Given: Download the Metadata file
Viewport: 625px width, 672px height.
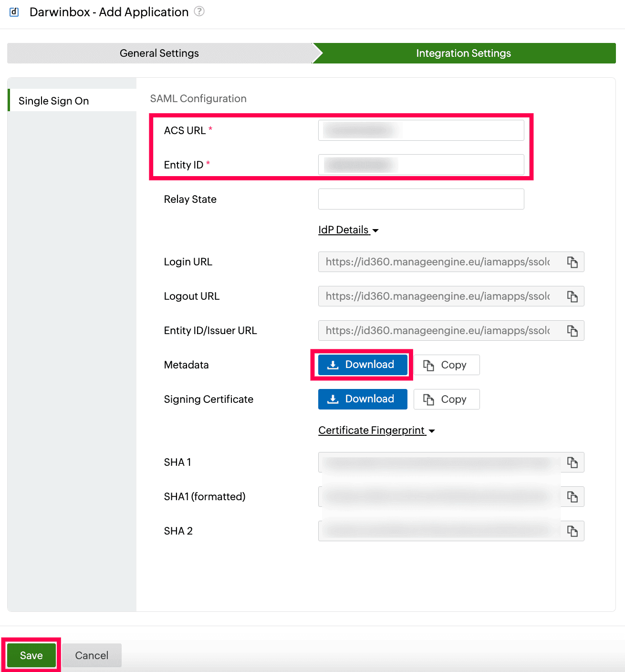Looking at the screenshot, I should click(x=363, y=365).
